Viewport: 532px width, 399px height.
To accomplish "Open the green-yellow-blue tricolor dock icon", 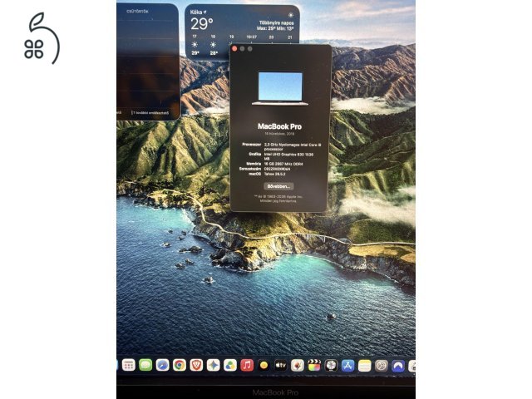I will click(x=230, y=366).
